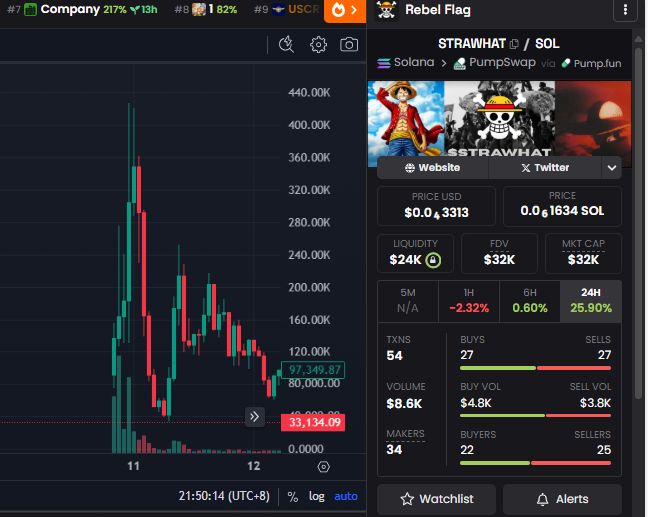
Task: Click the LIQUIDITY $24K value
Action: [405, 260]
